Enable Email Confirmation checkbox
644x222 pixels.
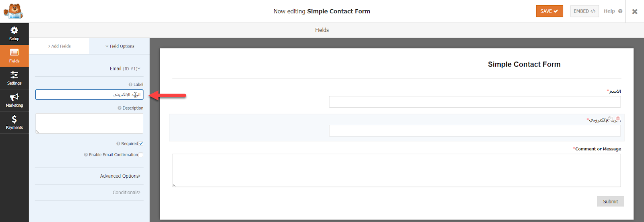141,155
